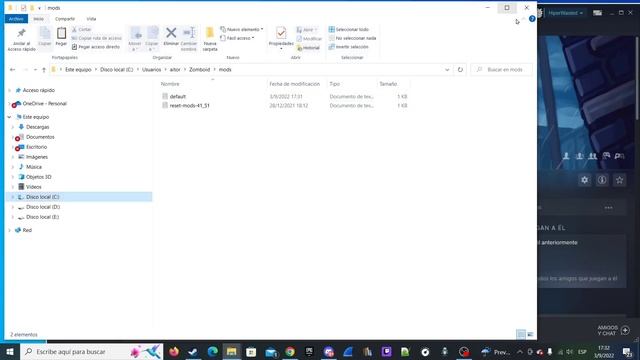Select the reset-mods-41_51 file
This screenshot has height=360, width=640.
coord(189,106)
